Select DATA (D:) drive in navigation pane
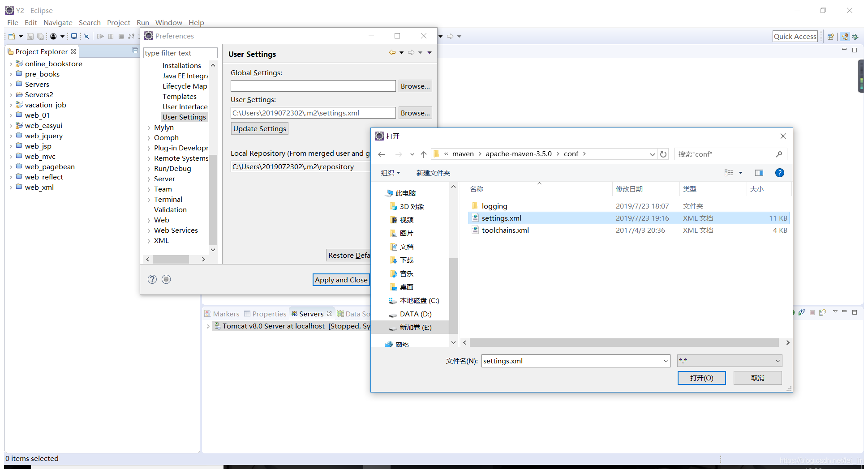 pyautogui.click(x=415, y=314)
